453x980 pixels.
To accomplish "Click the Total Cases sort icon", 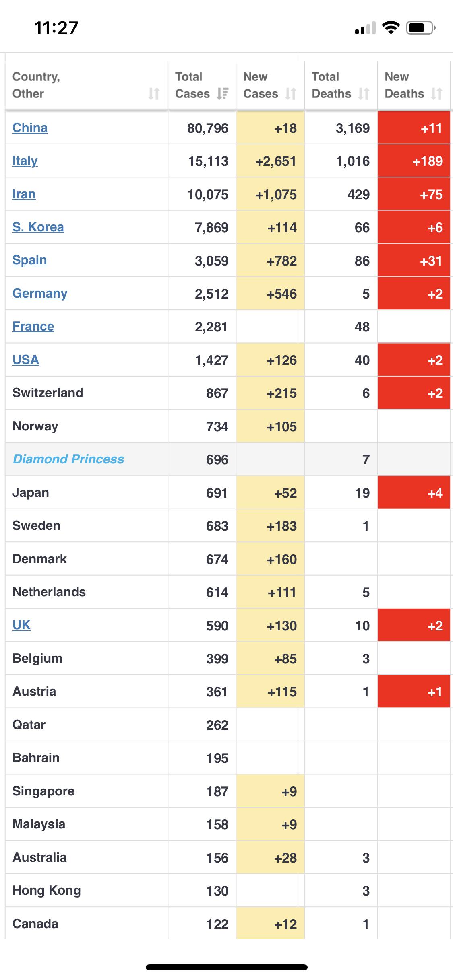I will coord(222,94).
